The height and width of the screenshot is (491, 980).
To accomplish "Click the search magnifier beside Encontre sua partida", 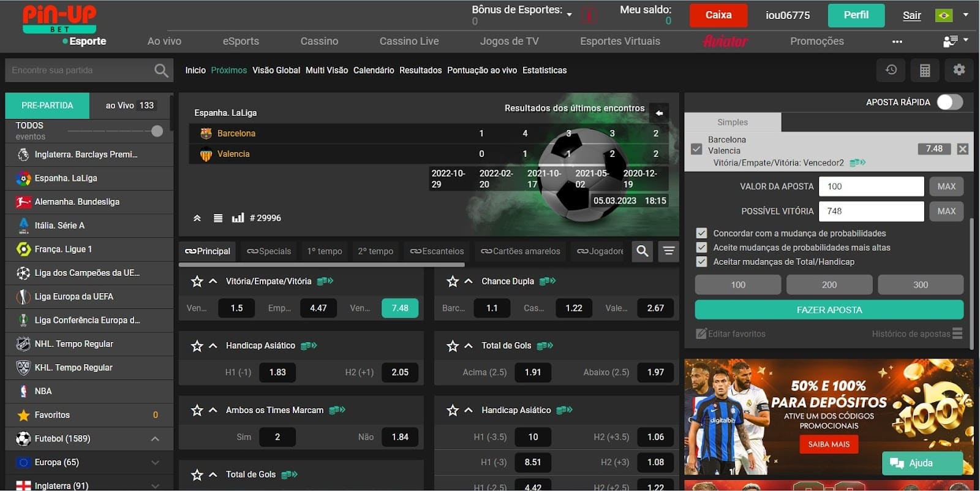I will [161, 70].
